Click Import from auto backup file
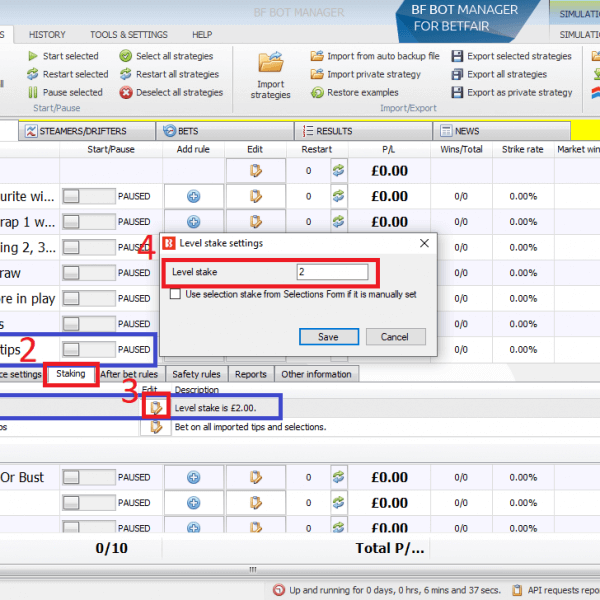 coord(375,56)
